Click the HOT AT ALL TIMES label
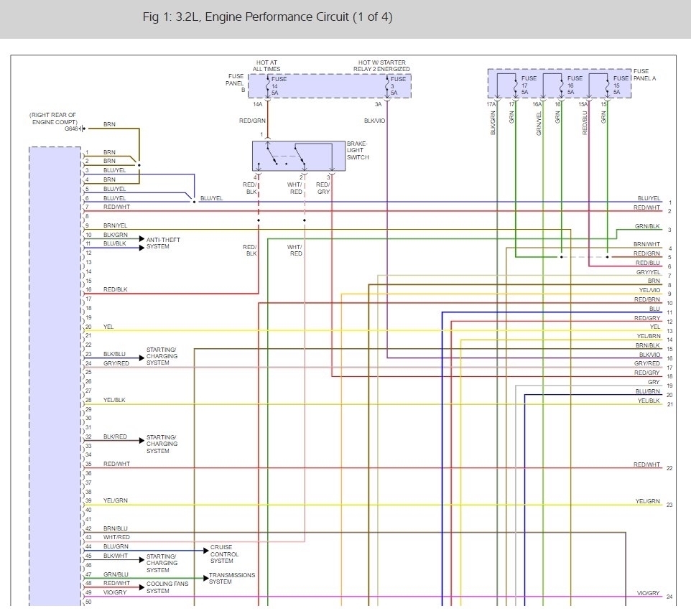Image resolution: width=691 pixels, height=616 pixels. [266, 65]
